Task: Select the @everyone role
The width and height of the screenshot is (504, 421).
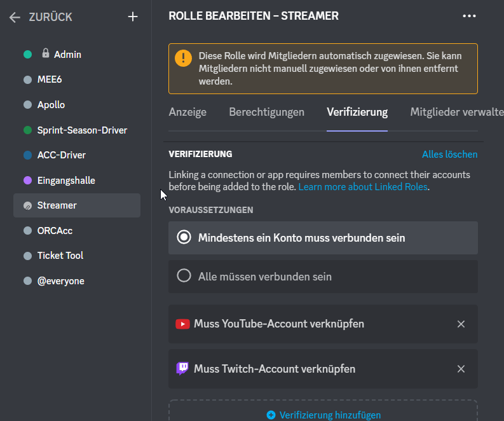Action: [x=60, y=281]
